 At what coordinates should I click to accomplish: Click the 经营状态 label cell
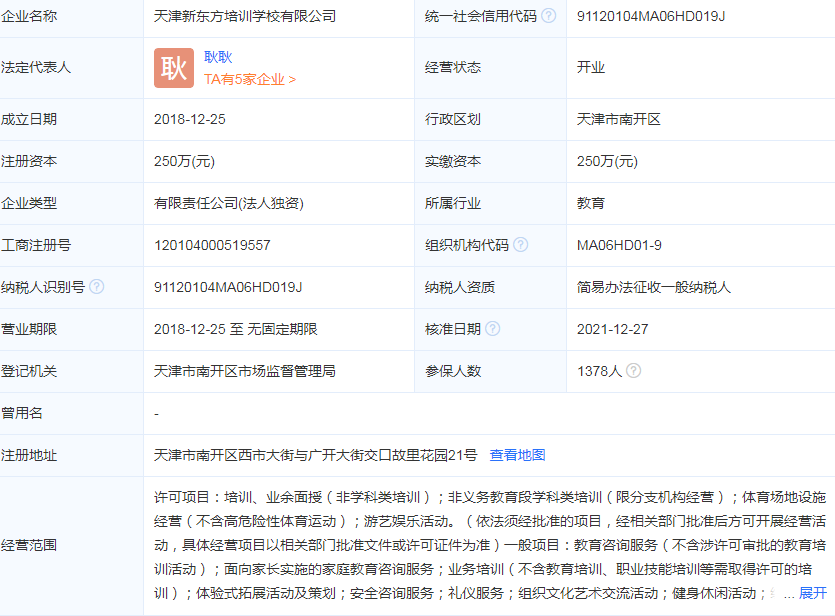coord(490,68)
